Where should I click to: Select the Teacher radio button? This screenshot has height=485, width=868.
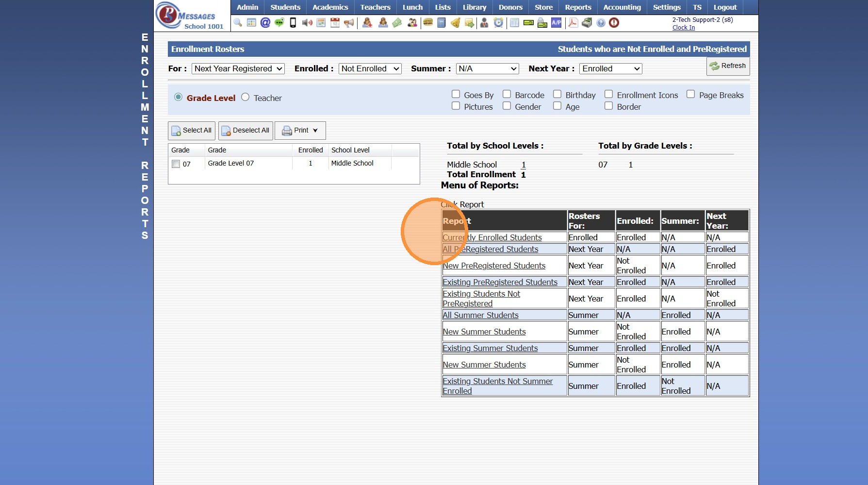(246, 97)
